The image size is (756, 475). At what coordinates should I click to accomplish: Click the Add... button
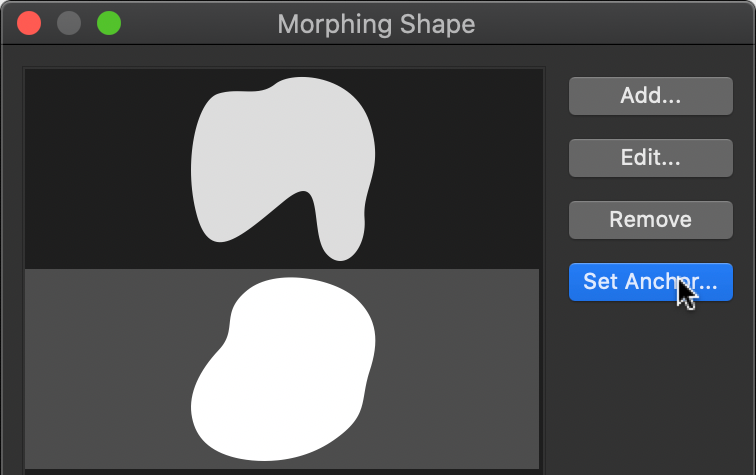coord(650,96)
